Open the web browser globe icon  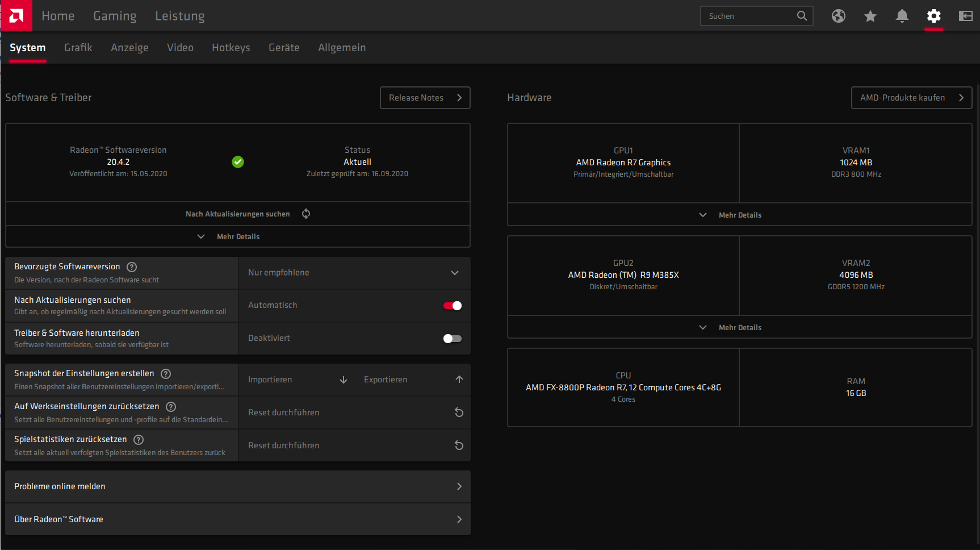tap(839, 16)
